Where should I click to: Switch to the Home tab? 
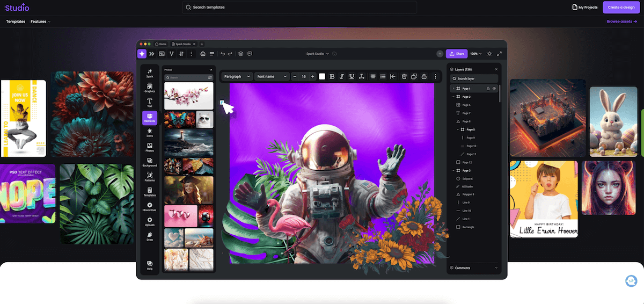[x=160, y=44]
